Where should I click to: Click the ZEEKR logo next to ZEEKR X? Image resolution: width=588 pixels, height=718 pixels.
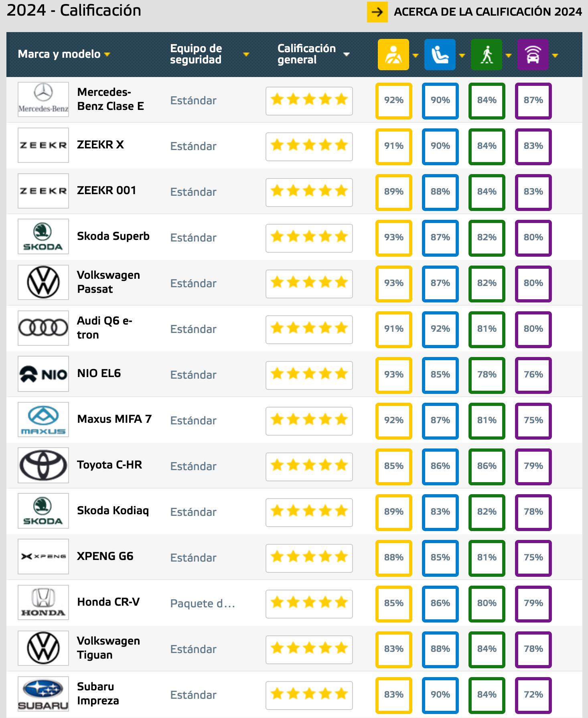(43, 146)
